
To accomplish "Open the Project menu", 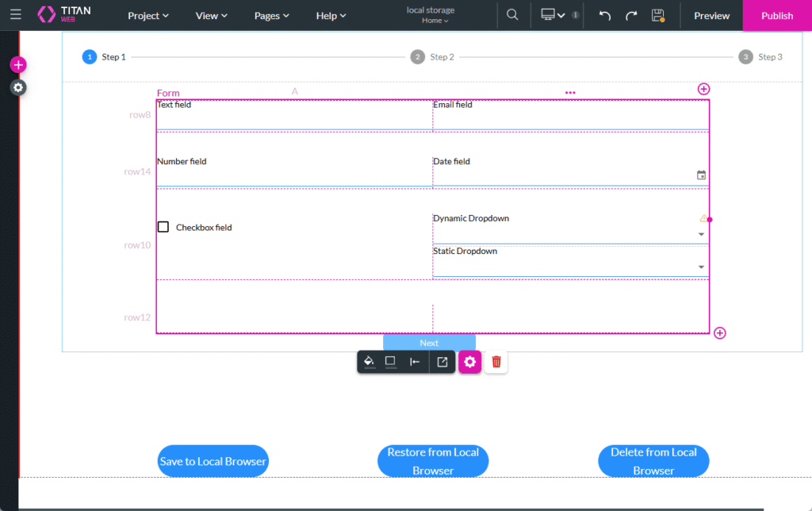I will pos(148,16).
